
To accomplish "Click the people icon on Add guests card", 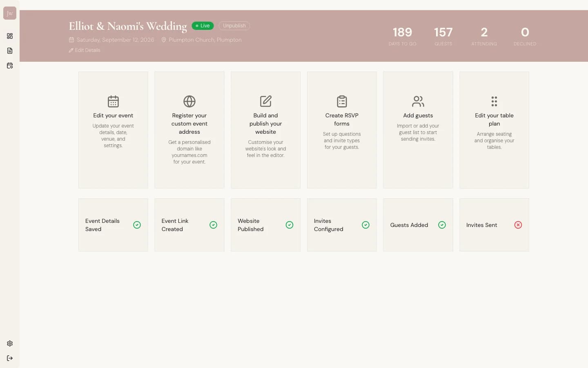I will [418, 101].
